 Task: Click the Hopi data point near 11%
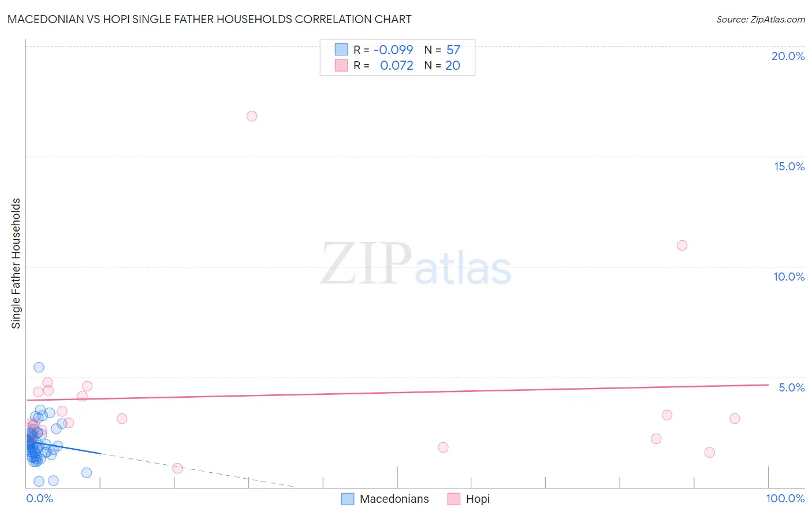click(x=682, y=245)
